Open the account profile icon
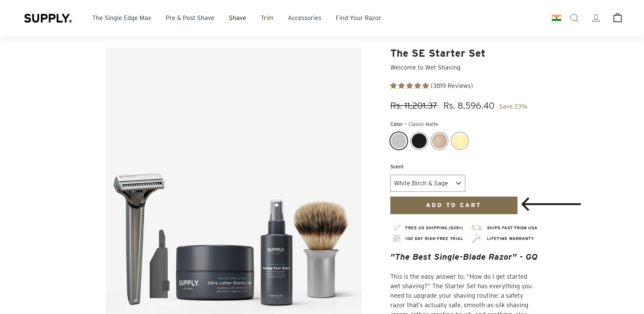 click(596, 18)
